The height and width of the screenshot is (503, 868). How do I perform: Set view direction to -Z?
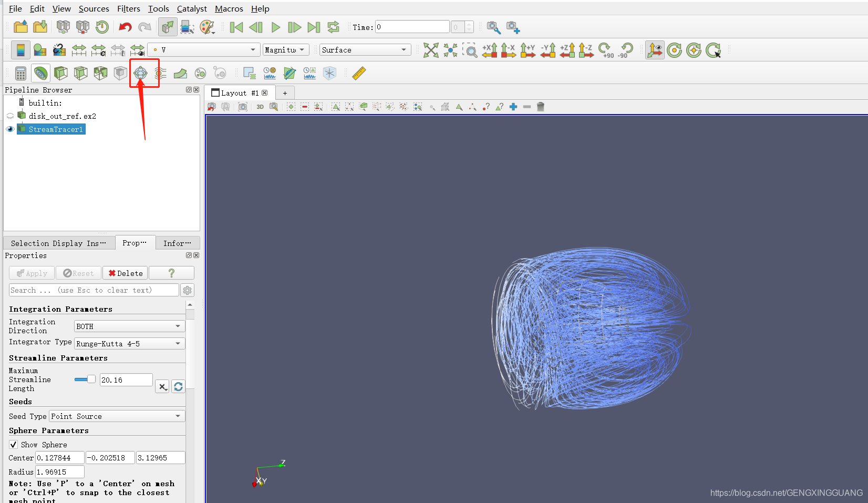[586, 50]
